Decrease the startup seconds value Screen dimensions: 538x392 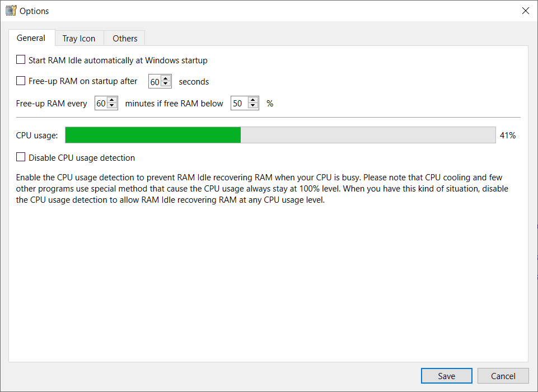click(166, 84)
